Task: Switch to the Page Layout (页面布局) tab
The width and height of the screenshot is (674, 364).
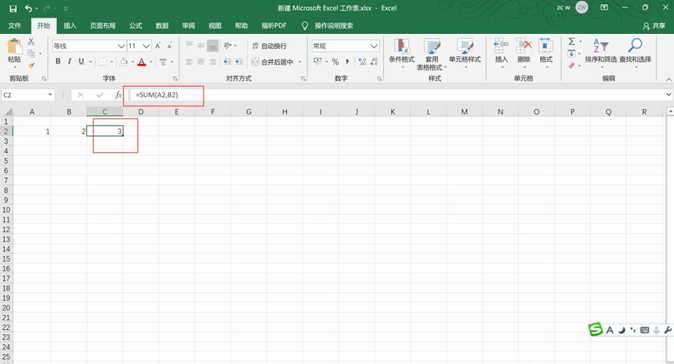Action: click(102, 26)
